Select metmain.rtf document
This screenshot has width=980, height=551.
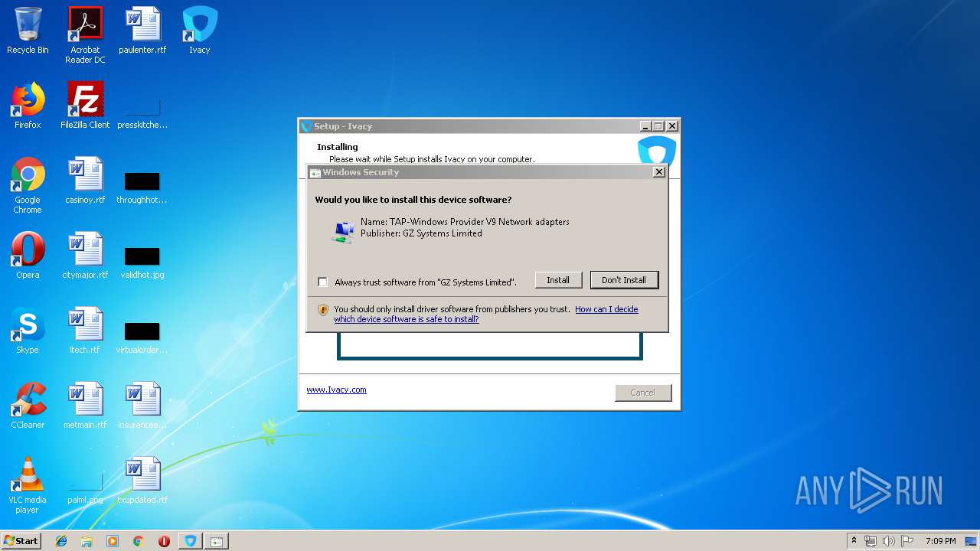click(85, 406)
